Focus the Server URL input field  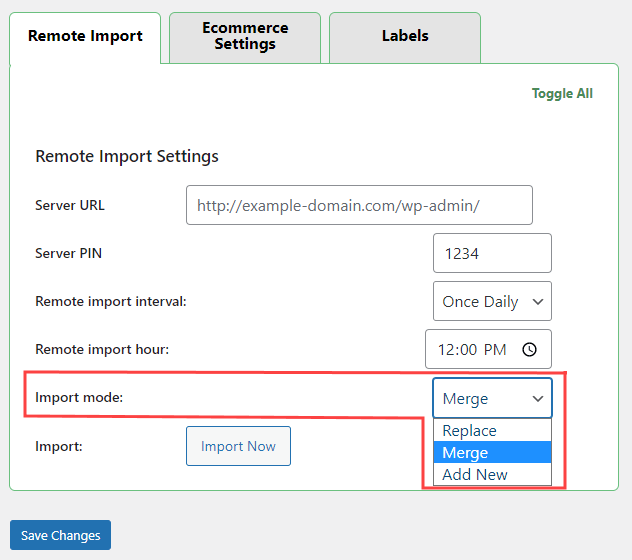[x=359, y=206]
